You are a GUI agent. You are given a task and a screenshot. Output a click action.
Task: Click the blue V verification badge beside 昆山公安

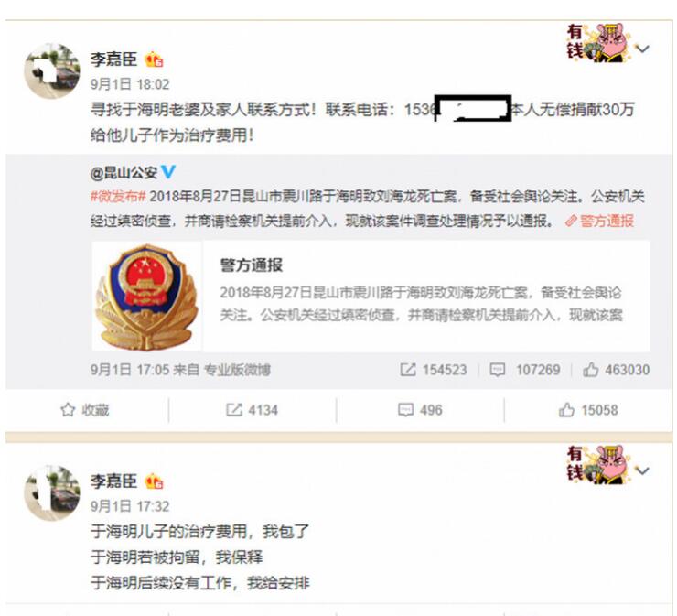point(168,172)
